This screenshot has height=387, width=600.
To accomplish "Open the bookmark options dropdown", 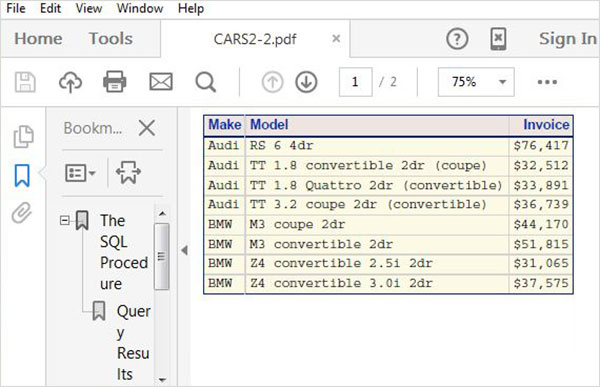I will coord(80,173).
